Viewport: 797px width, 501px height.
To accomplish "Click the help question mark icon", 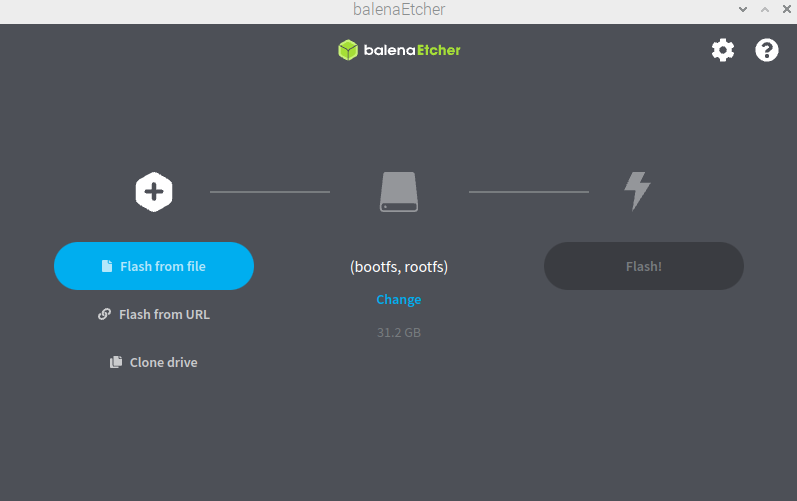I will (766, 50).
